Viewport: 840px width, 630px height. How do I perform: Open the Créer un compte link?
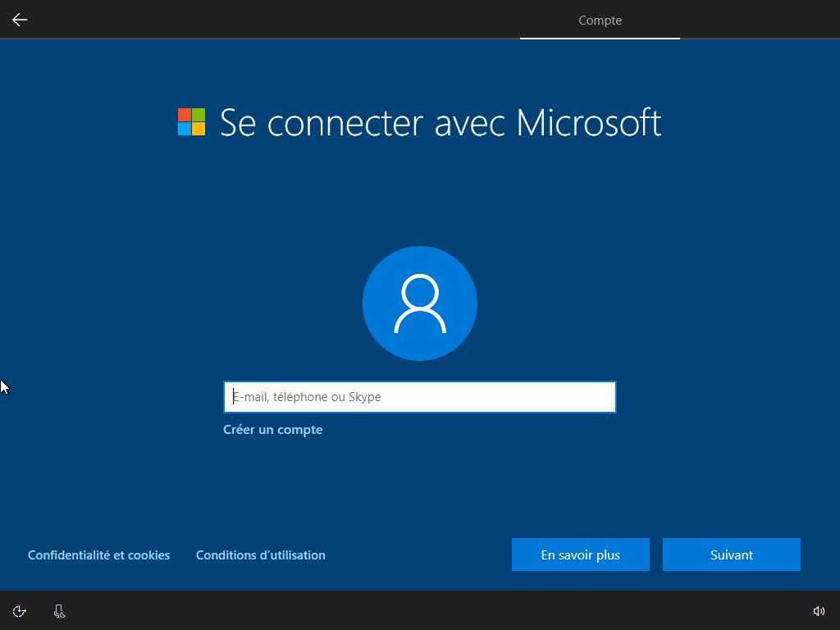(x=272, y=430)
